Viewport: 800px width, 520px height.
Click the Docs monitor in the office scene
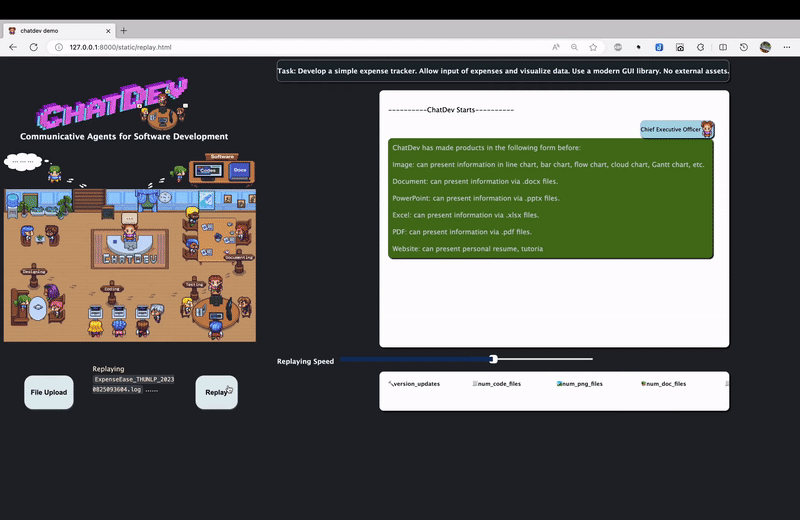240,170
